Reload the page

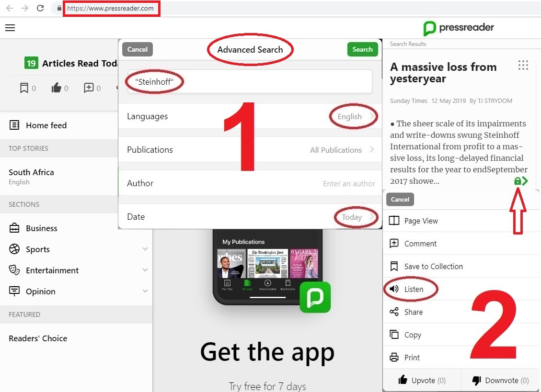[40, 8]
